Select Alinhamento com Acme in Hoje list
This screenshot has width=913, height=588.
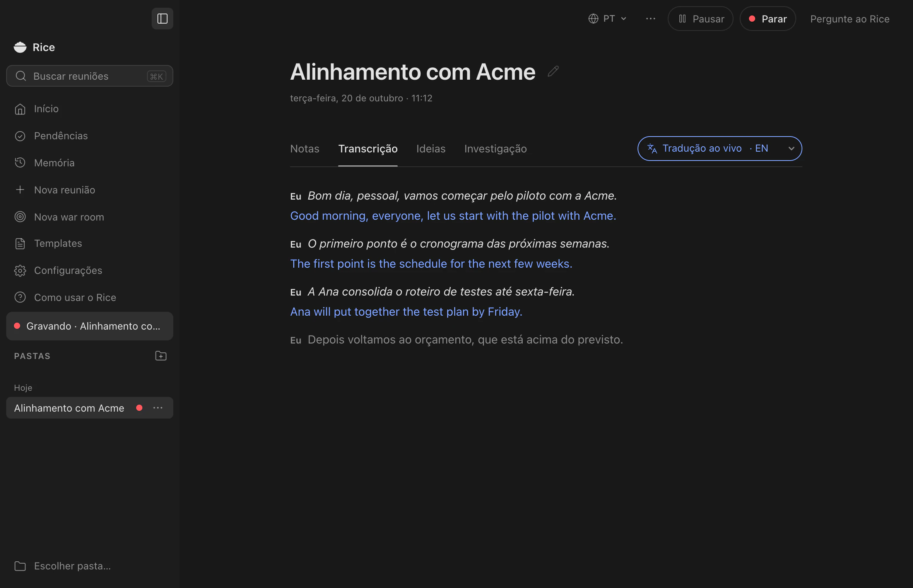pos(90,408)
